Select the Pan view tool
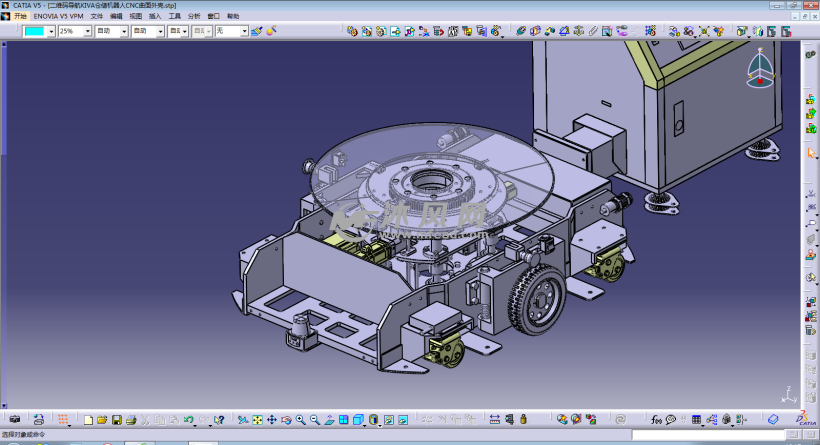 click(271, 419)
